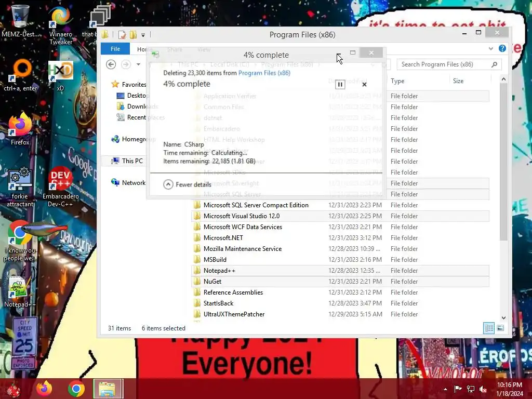Open Notepad++ desktop shortcut
This screenshot has height=399, width=532.
click(20, 292)
